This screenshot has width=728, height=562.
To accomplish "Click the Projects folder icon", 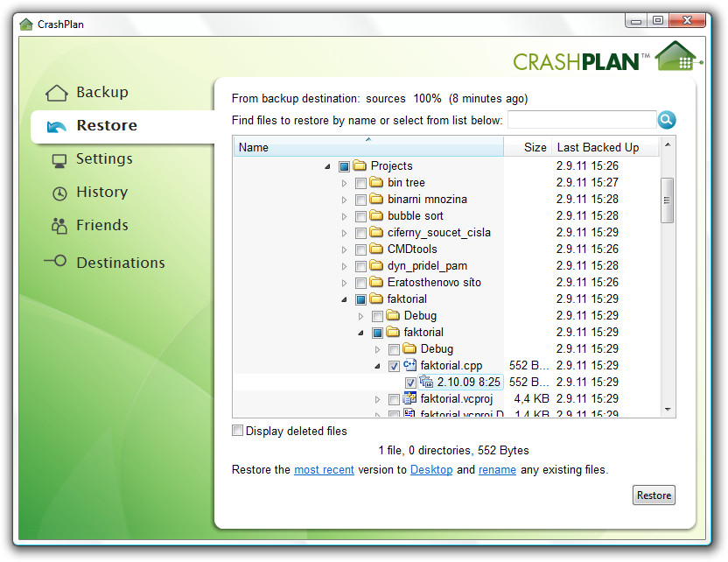I will point(360,165).
